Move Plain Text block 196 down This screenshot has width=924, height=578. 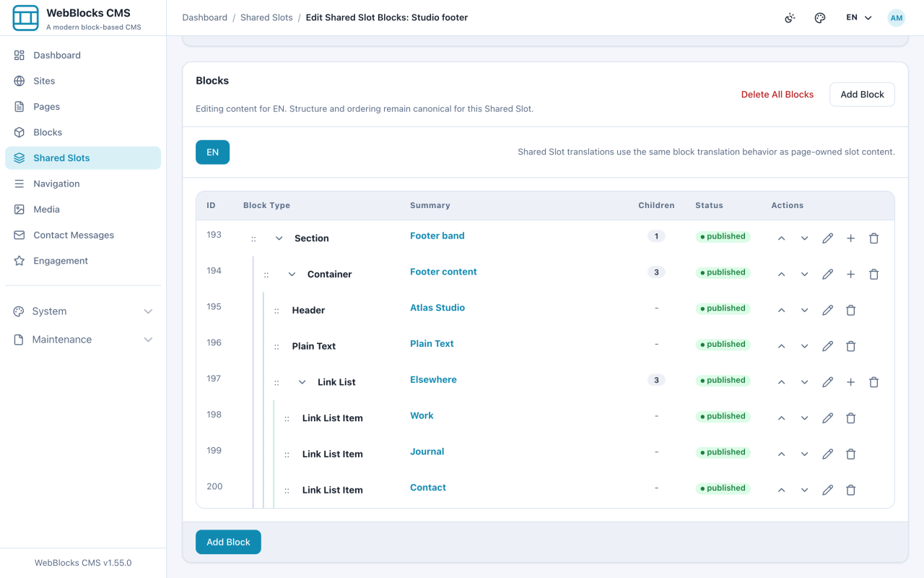(x=804, y=346)
